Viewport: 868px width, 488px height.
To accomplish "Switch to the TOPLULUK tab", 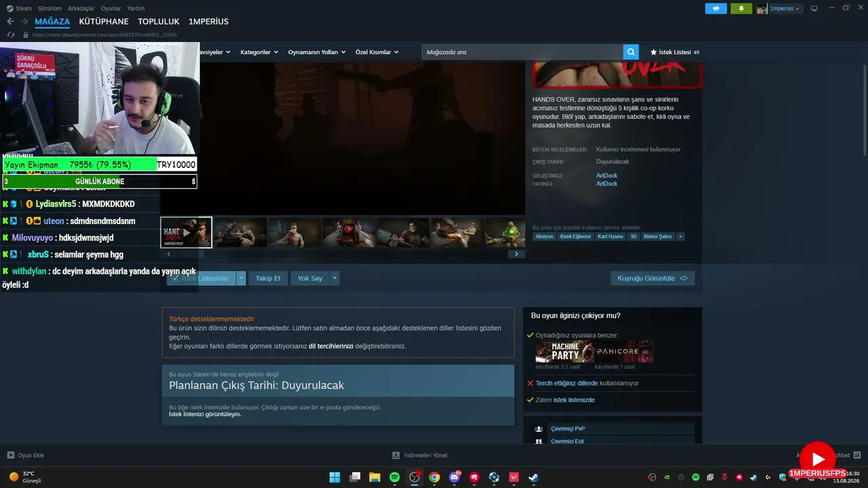I will [159, 22].
